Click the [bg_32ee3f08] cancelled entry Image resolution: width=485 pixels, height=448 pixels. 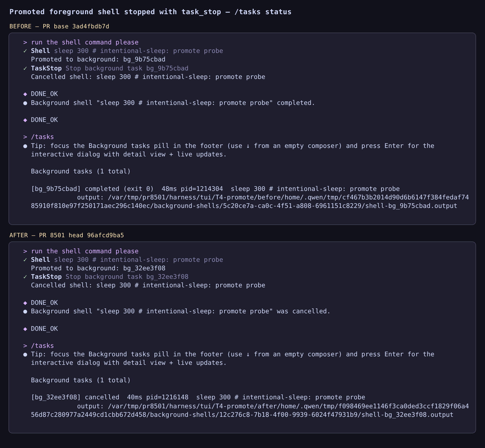pos(75,397)
